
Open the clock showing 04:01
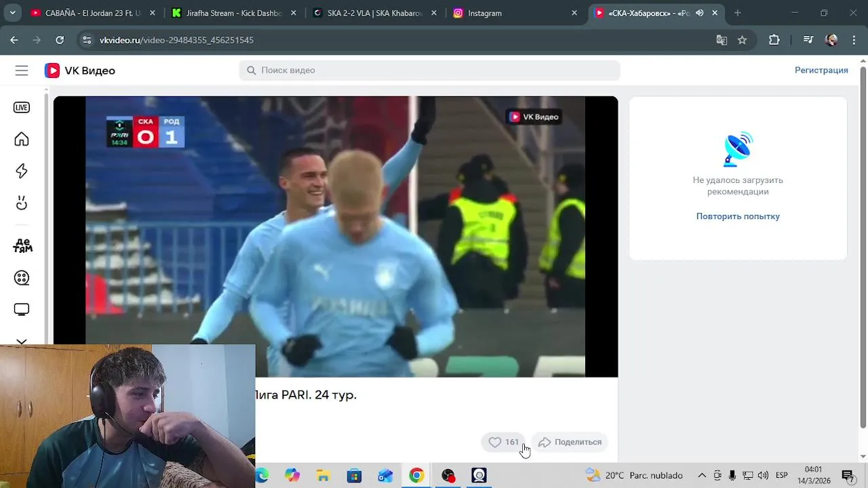pyautogui.click(x=813, y=475)
